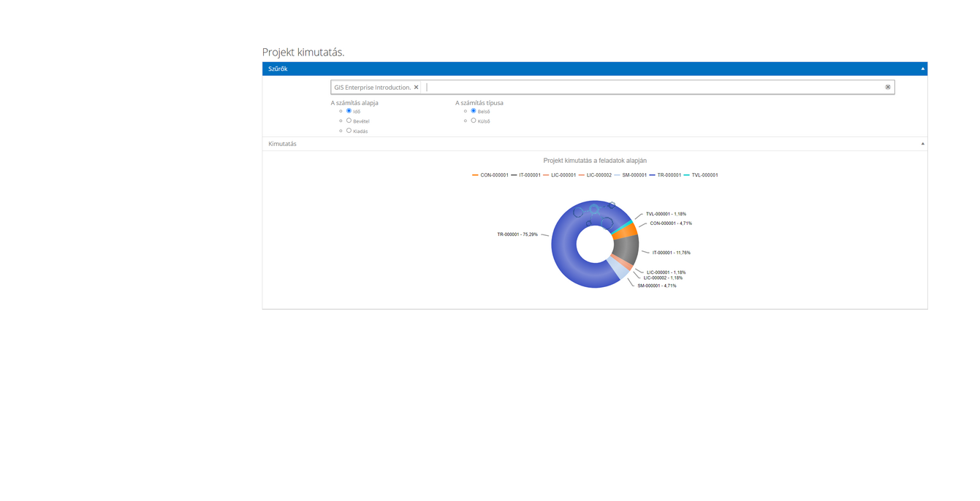Select the Idő radio button
980x501 pixels.
(x=349, y=111)
